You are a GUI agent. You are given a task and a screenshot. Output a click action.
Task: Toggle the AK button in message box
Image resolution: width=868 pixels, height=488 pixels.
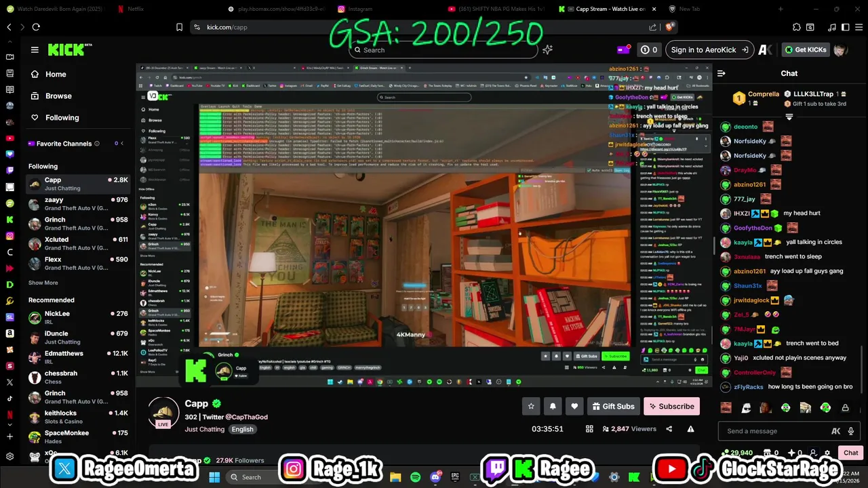click(836, 431)
